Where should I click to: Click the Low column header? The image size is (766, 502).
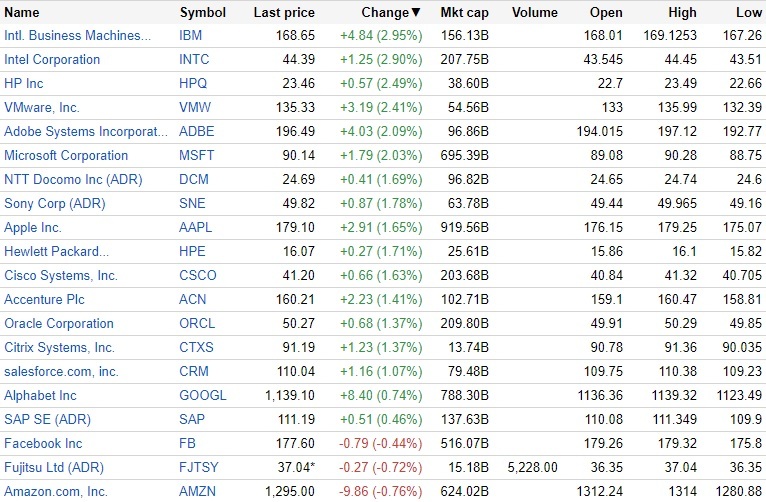[748, 13]
